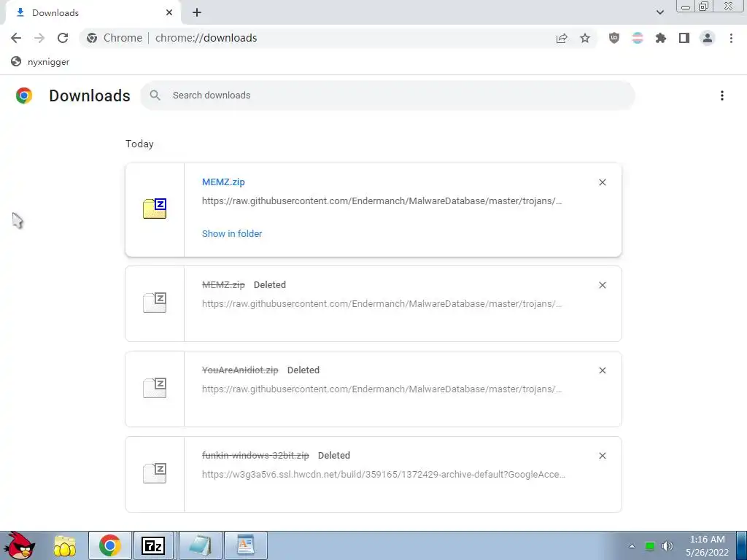The width and height of the screenshot is (747, 560).
Task: Show hidden system tray icons
Action: [632, 546]
